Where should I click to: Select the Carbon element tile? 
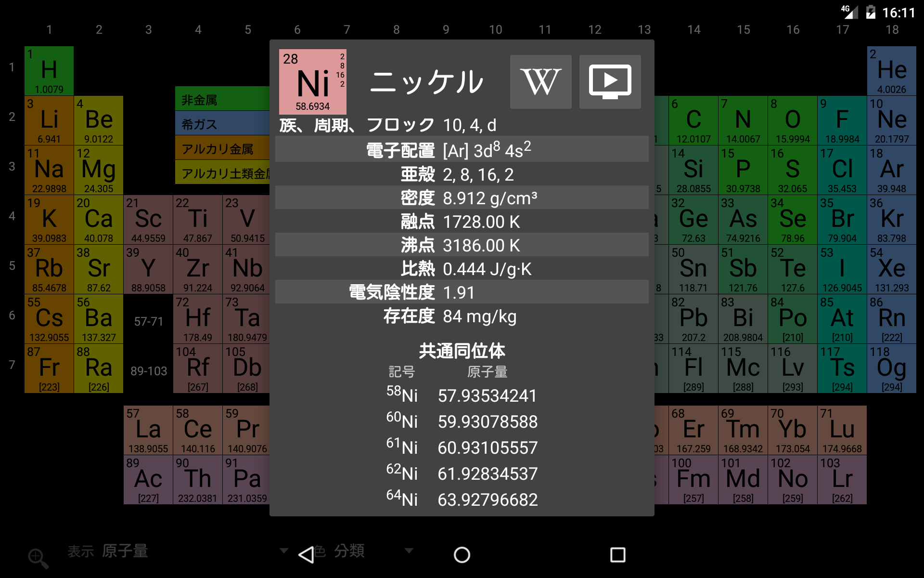click(693, 120)
